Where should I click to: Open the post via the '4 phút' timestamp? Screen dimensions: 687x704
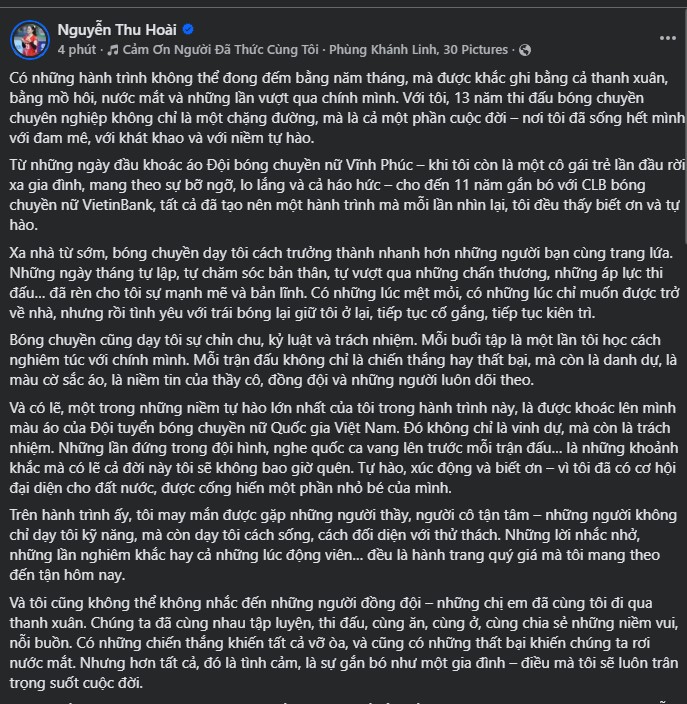point(75,48)
